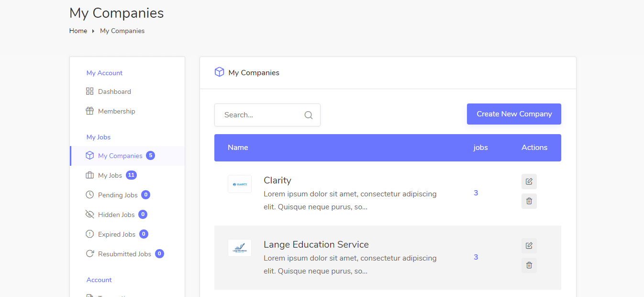Click the Clarity jobs count 3

click(476, 193)
